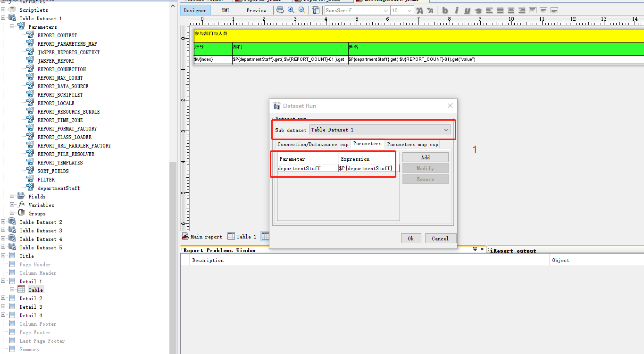Close the Dataset Run dialog

(450, 106)
